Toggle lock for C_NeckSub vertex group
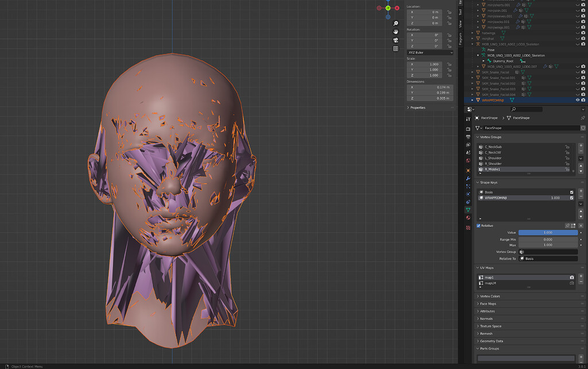The height and width of the screenshot is (369, 588). [x=567, y=147]
